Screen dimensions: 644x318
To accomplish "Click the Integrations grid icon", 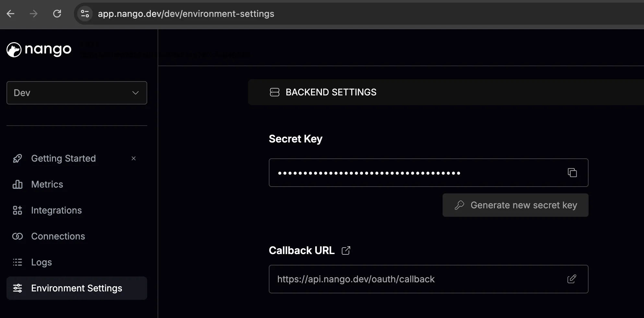I will [x=18, y=210].
